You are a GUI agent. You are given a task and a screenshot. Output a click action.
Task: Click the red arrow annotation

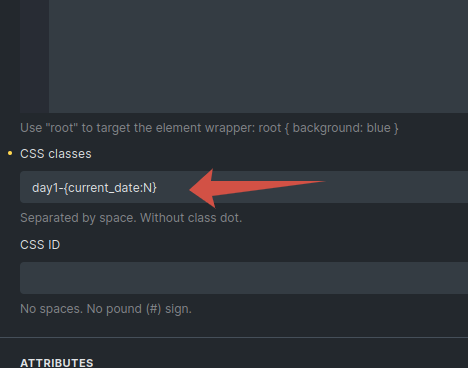[257, 188]
